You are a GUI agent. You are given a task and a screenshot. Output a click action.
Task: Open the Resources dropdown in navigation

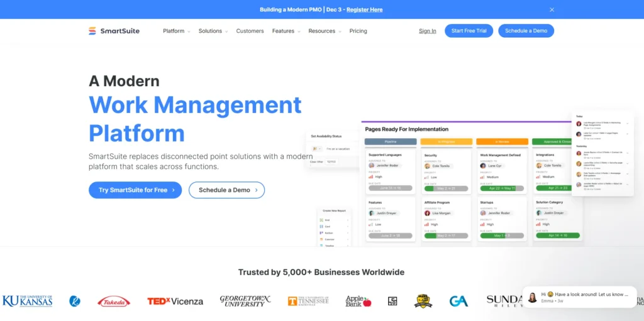tap(325, 31)
